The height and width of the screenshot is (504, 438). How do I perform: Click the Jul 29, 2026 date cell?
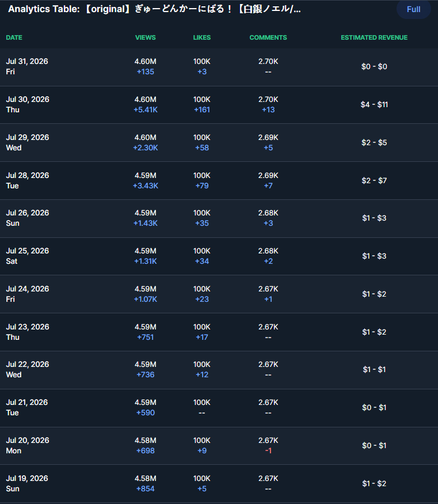coord(28,142)
